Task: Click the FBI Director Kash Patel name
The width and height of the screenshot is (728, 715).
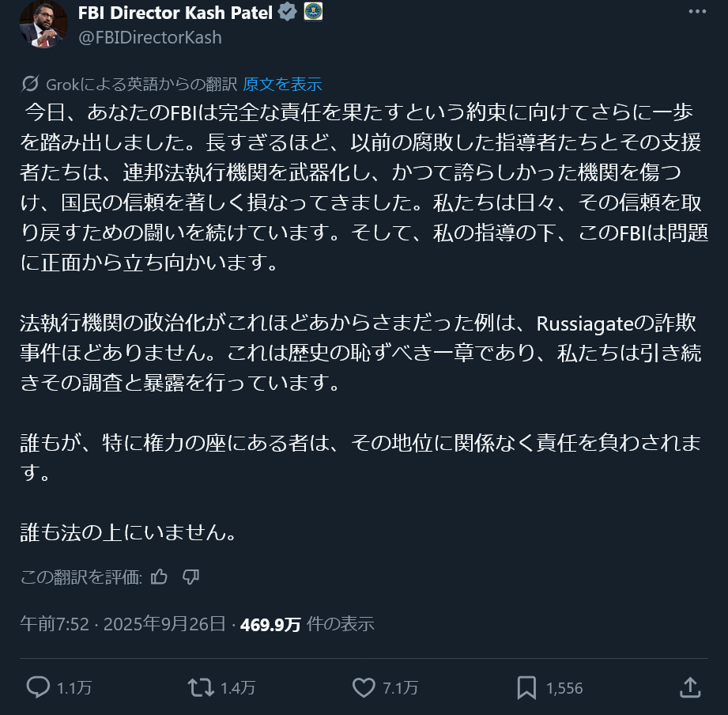Action: 175,13
